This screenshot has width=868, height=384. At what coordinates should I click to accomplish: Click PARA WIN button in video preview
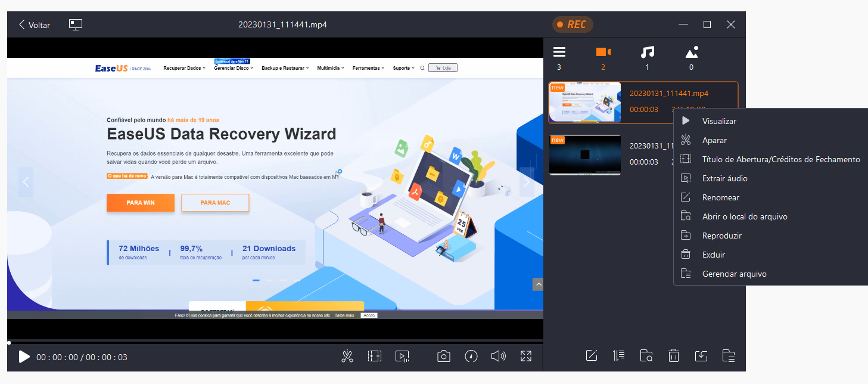[141, 203]
